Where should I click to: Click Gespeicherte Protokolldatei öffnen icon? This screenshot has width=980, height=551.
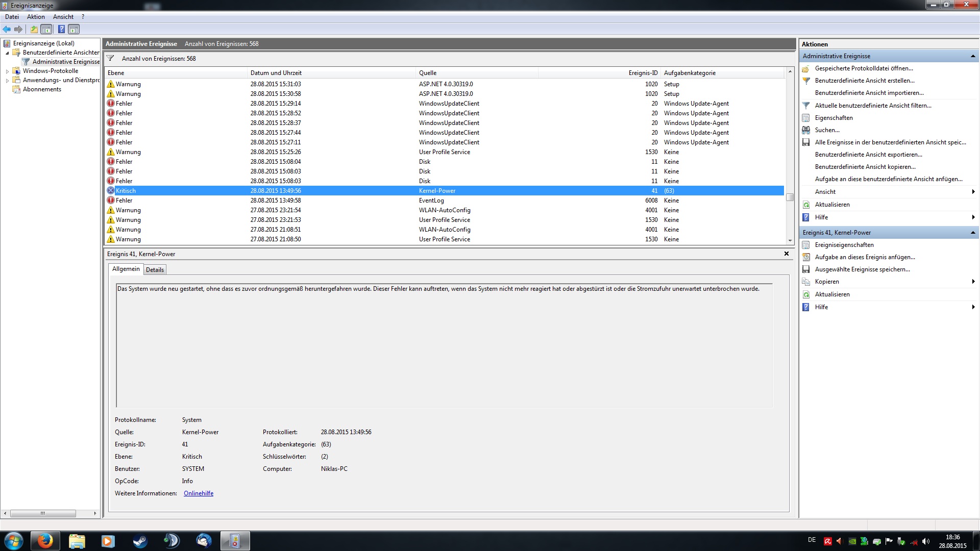806,68
